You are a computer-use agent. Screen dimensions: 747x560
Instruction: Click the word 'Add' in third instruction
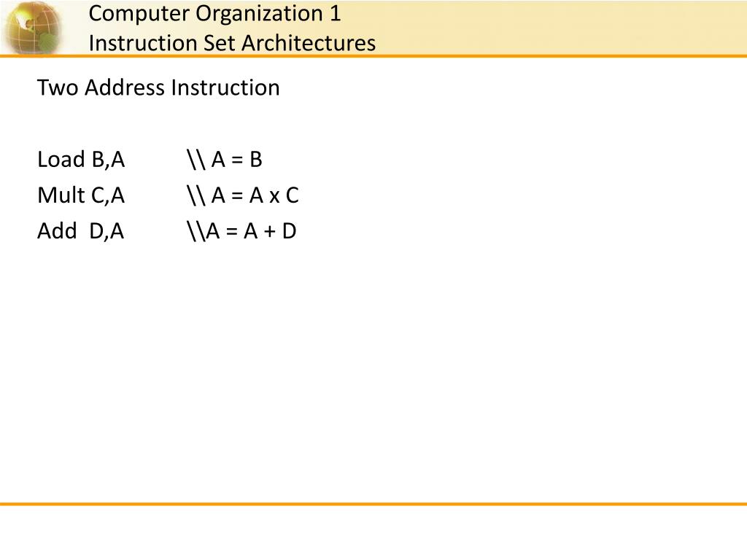tap(57, 231)
